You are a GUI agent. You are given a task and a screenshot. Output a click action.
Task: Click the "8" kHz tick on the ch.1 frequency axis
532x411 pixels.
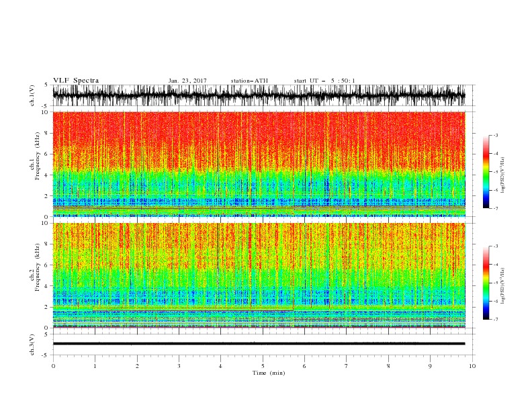tap(46, 133)
